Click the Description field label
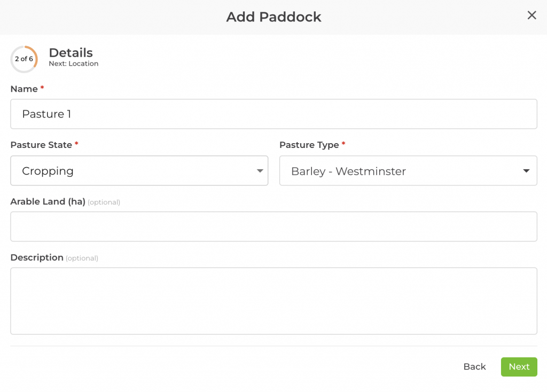Screen dimensions: 547x392 click(37, 257)
